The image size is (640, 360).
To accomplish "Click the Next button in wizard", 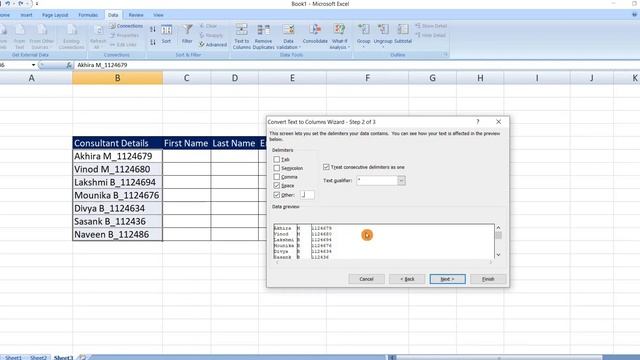I will [447, 279].
